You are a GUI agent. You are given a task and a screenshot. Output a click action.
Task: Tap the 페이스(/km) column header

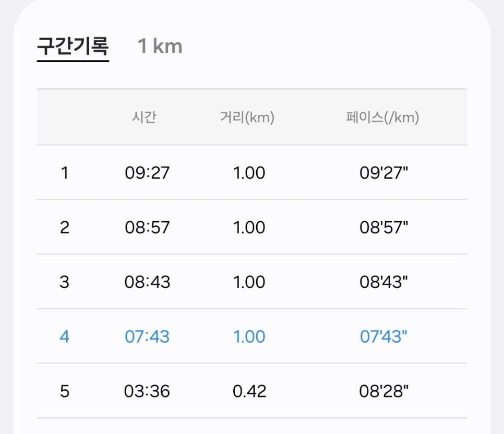[x=382, y=117]
